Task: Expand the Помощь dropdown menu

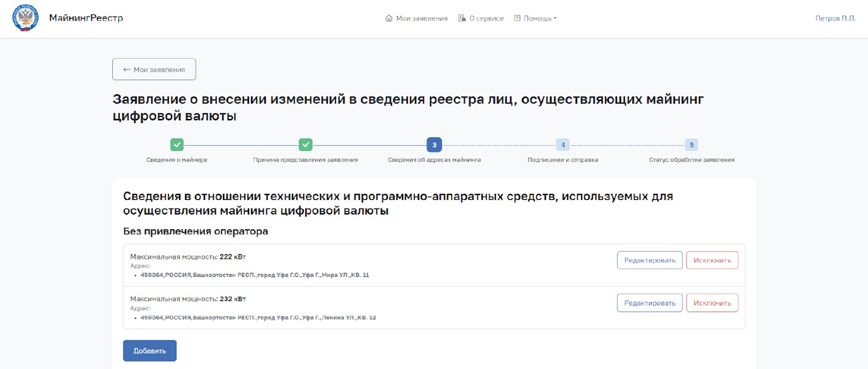Action: coord(535,18)
